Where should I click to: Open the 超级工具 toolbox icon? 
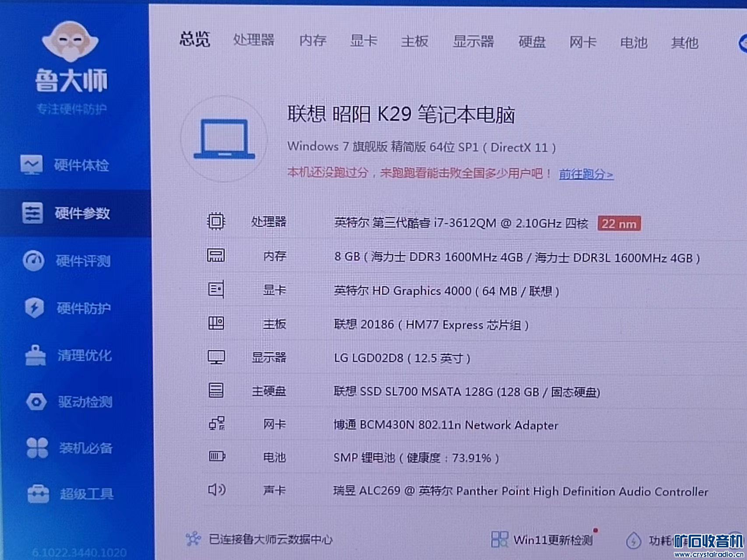39,493
